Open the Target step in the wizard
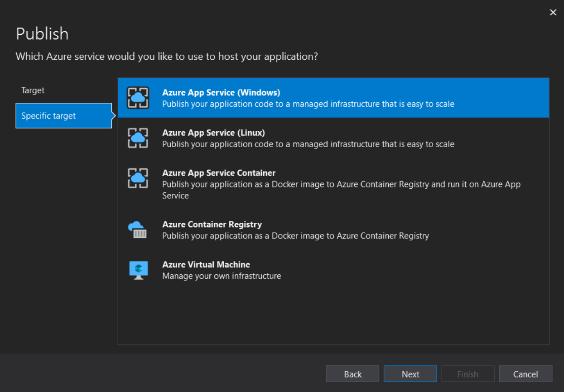The width and height of the screenshot is (564, 392). click(33, 90)
